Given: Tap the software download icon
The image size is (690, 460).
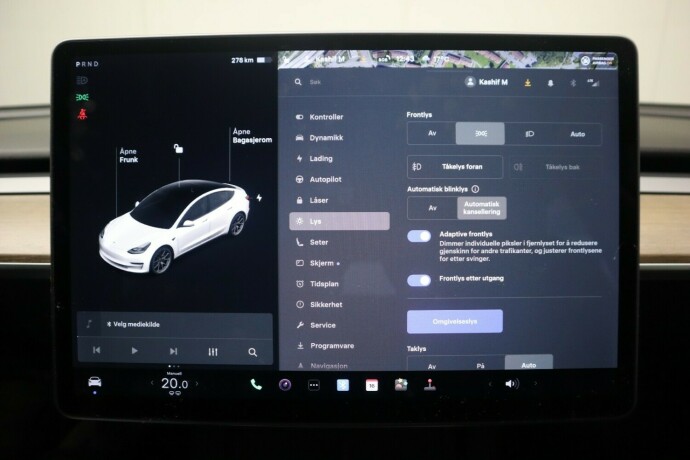Looking at the screenshot, I should tap(528, 83).
